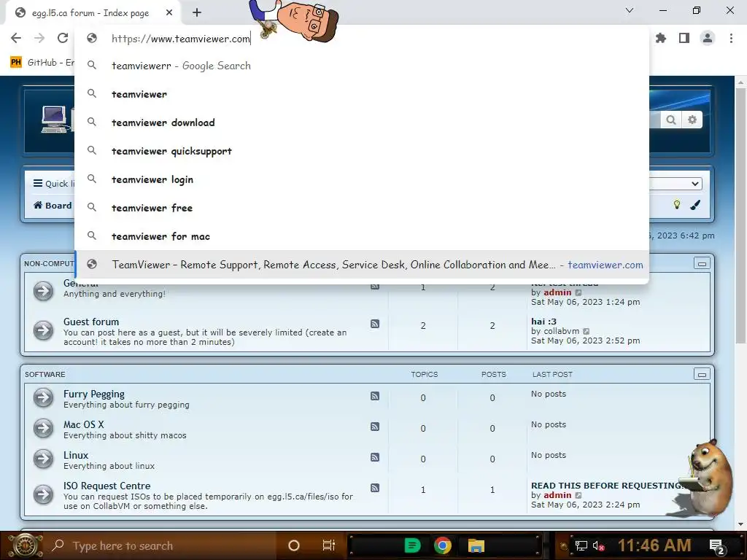Select the teamviewer login suggestion
747x560 pixels.
click(362, 179)
